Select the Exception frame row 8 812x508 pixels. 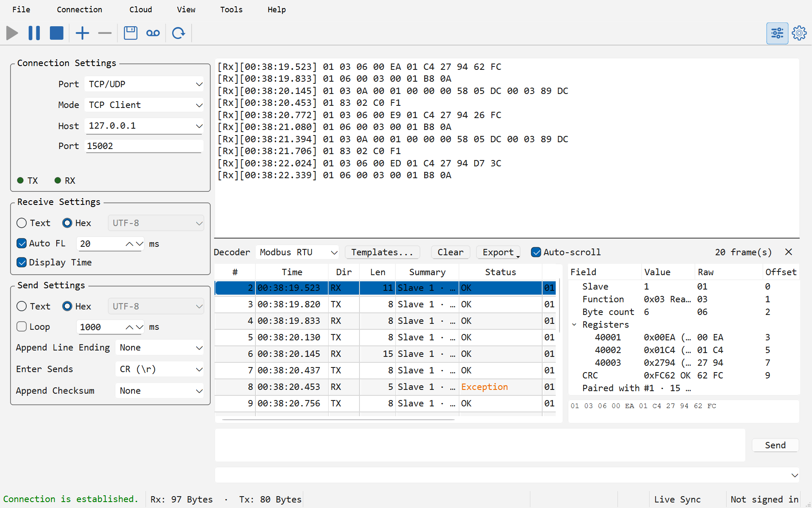pos(385,387)
